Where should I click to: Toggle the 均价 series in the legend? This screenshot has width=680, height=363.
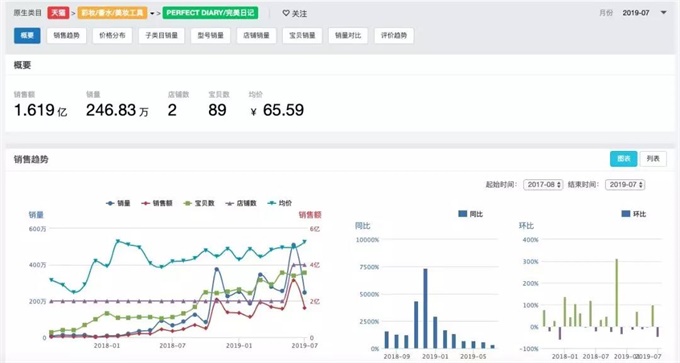[x=280, y=203]
